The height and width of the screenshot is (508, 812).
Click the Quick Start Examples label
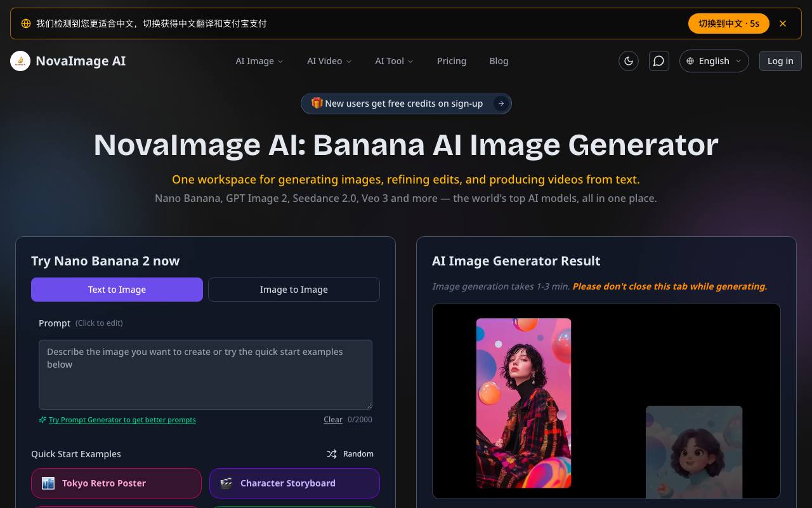pyautogui.click(x=76, y=454)
